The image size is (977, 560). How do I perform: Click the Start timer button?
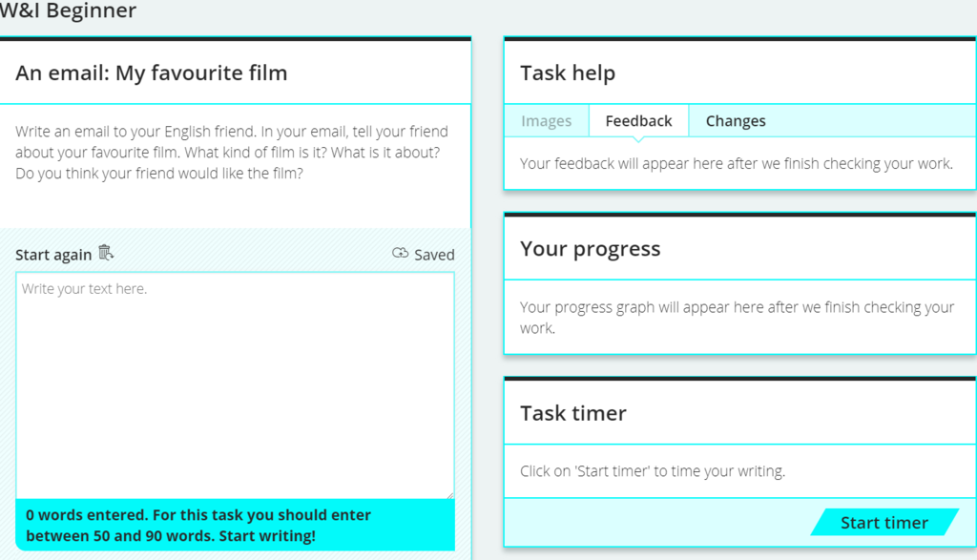[884, 522]
